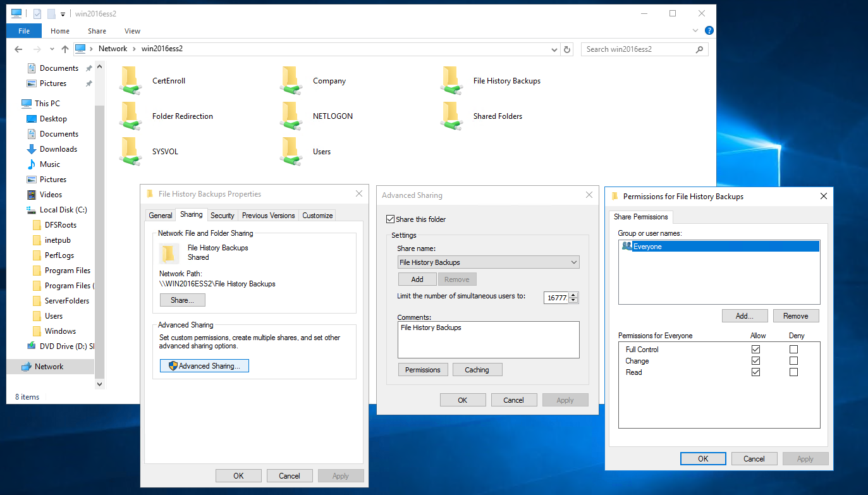
Task: Open the View ribbon tab
Action: click(132, 30)
